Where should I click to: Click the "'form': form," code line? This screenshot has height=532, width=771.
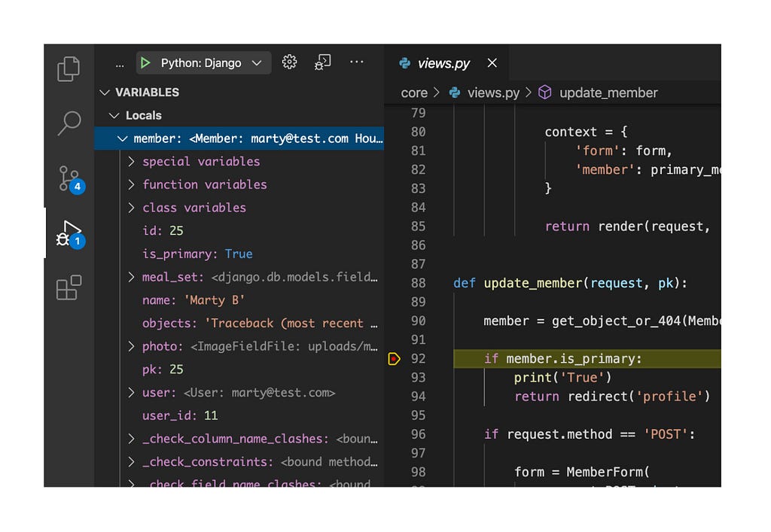point(623,150)
